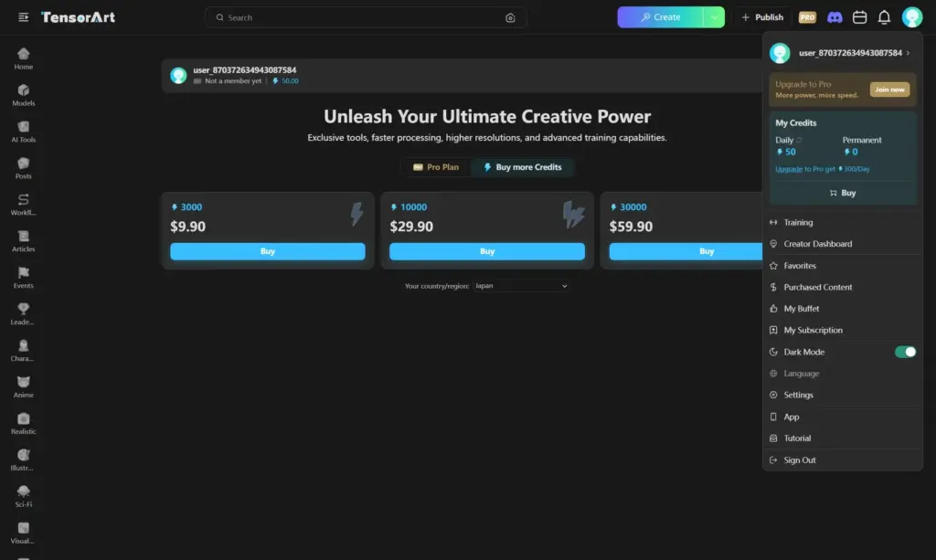Open Workflows in the sidebar
The image size is (936, 560).
tap(23, 205)
